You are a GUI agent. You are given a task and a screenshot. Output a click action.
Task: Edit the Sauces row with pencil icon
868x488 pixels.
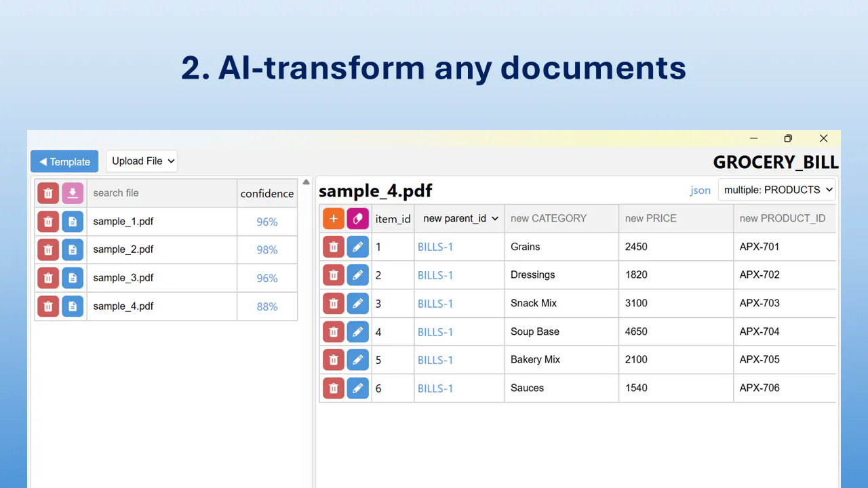[358, 388]
